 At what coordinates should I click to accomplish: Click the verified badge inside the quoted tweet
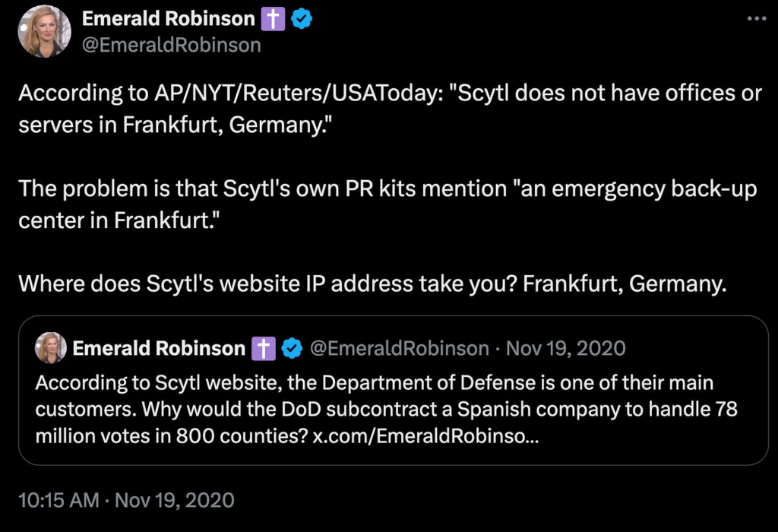pyautogui.click(x=291, y=349)
